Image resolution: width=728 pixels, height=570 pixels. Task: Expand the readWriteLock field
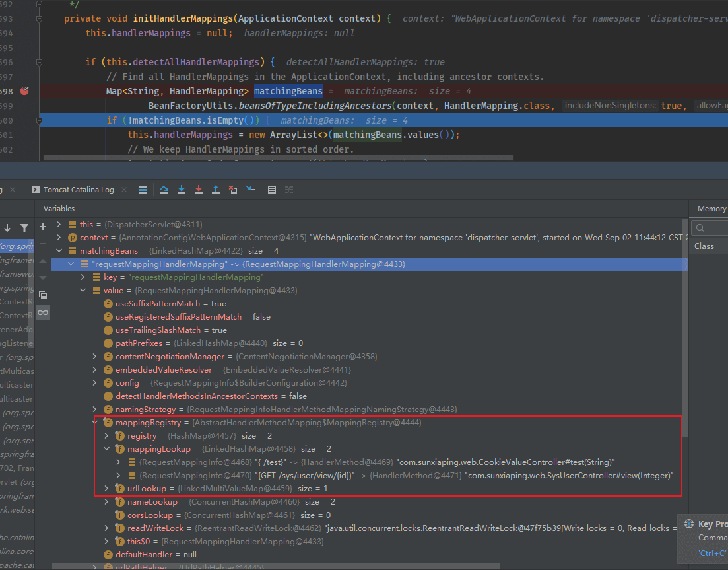(x=106, y=528)
